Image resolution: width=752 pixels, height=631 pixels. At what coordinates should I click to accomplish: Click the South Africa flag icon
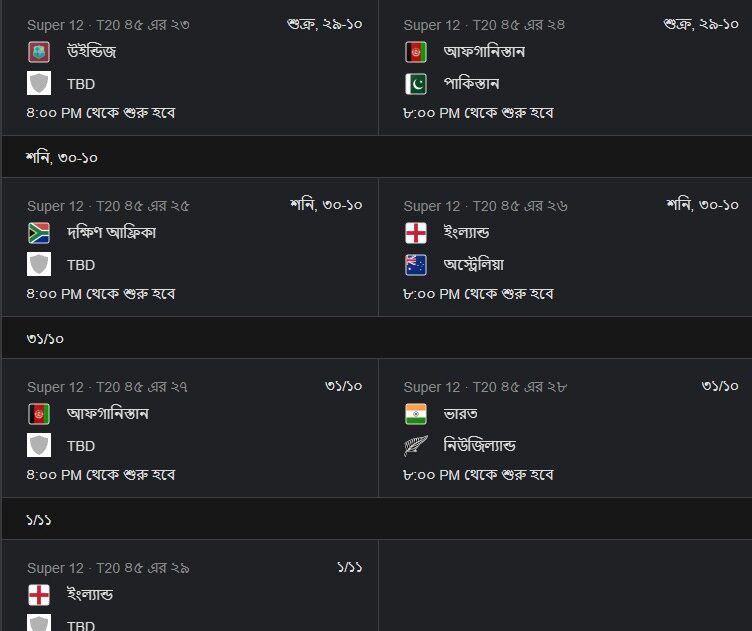click(x=39, y=233)
